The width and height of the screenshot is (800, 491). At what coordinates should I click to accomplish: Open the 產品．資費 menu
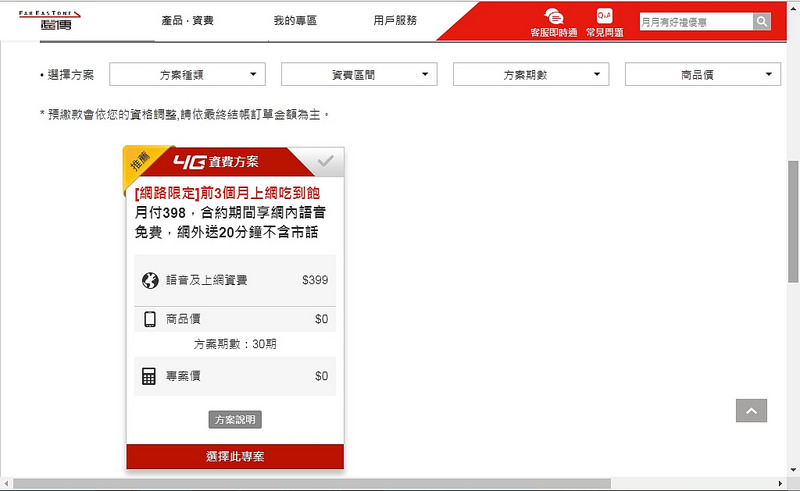pyautogui.click(x=187, y=20)
